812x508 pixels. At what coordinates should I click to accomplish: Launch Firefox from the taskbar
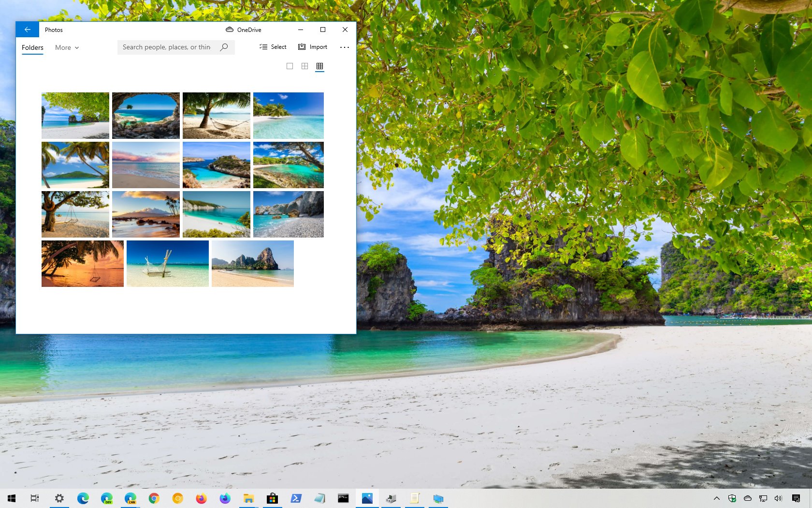pos(202,498)
